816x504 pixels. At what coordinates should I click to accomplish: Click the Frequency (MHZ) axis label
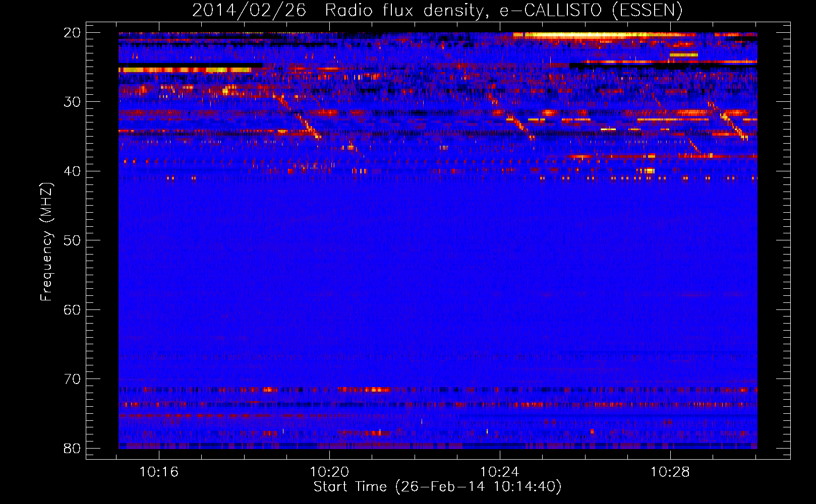[46, 242]
